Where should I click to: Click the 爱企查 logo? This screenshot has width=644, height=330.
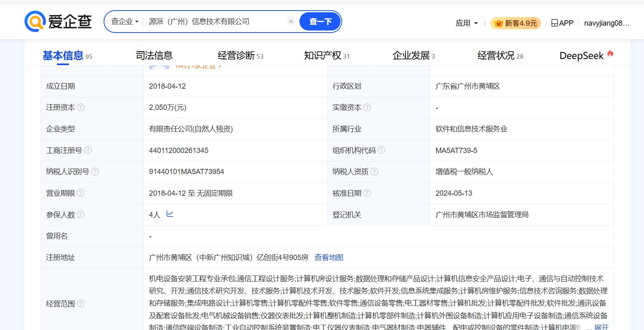[58, 21]
